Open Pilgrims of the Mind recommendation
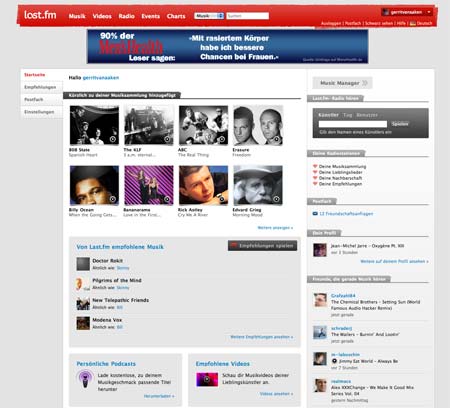This screenshot has height=408, width=450. 117,280
